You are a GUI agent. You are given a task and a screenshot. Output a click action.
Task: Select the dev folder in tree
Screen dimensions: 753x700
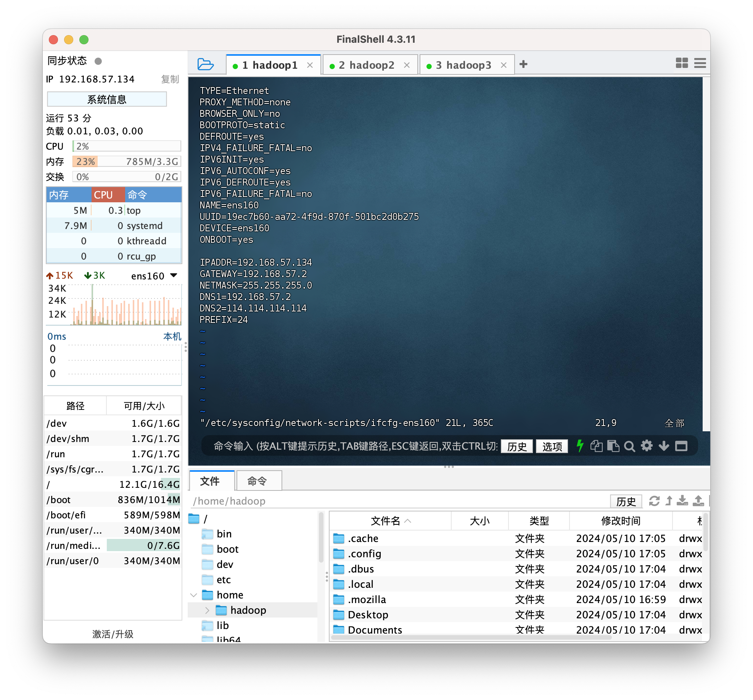click(x=217, y=564)
